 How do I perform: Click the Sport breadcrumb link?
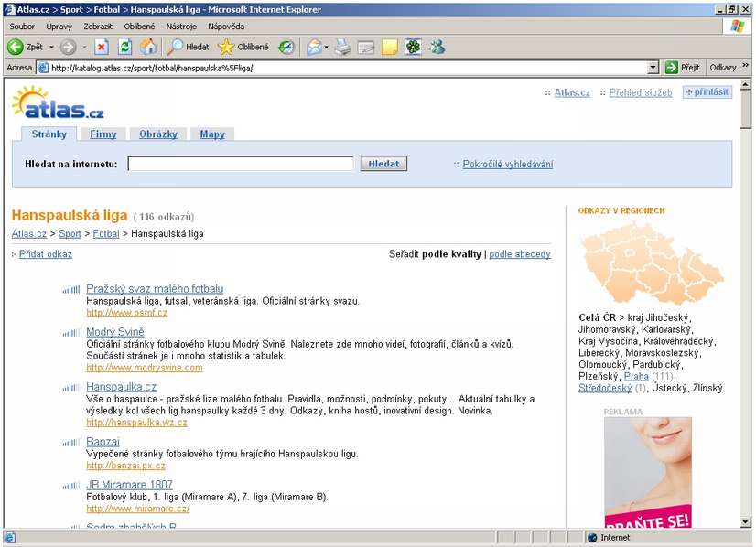click(70, 234)
